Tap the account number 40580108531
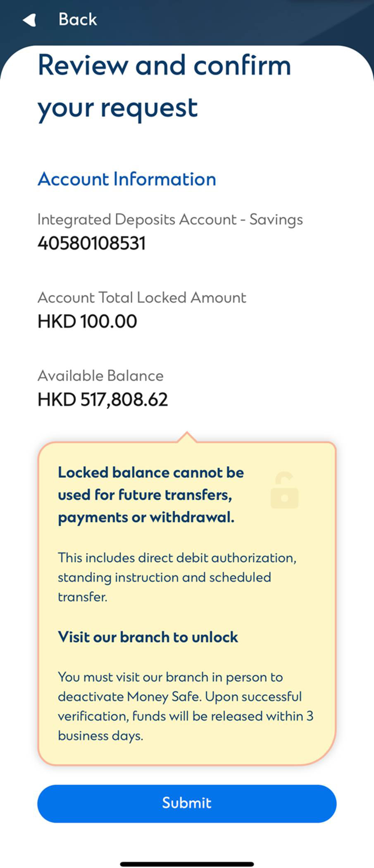The width and height of the screenshot is (374, 868). click(x=92, y=243)
